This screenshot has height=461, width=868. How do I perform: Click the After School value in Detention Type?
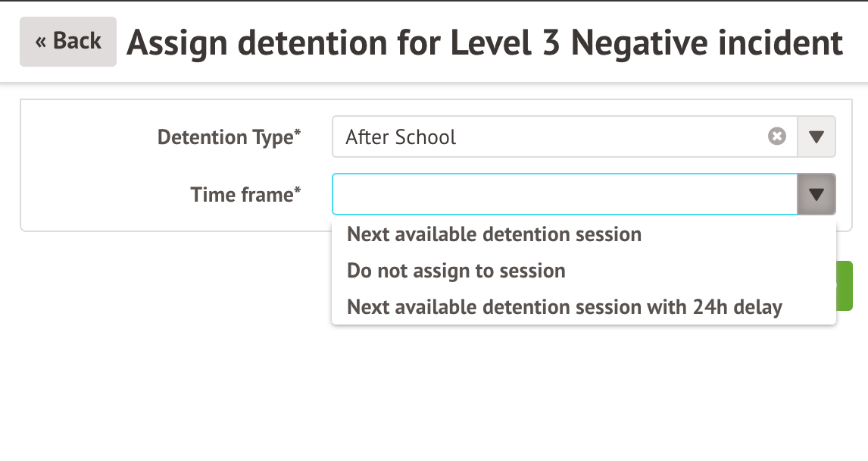click(x=401, y=137)
